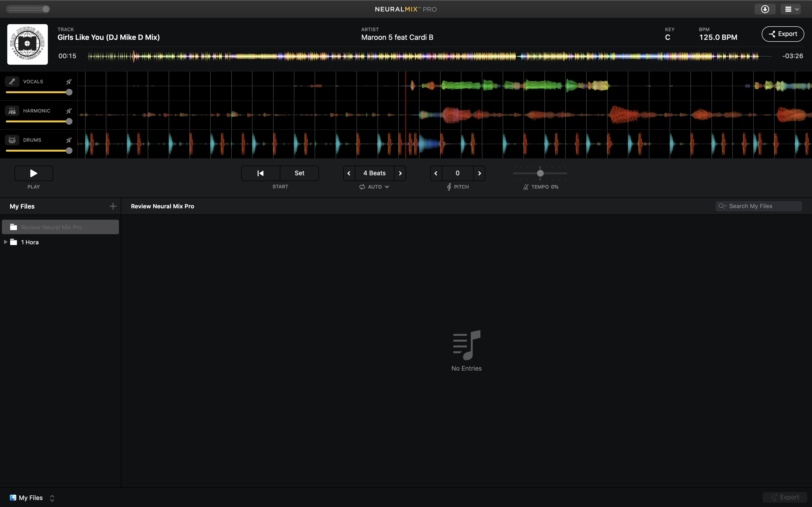Expand the Review Neural Mix Pro folder
This screenshot has width=812, height=507.
coord(6,227)
